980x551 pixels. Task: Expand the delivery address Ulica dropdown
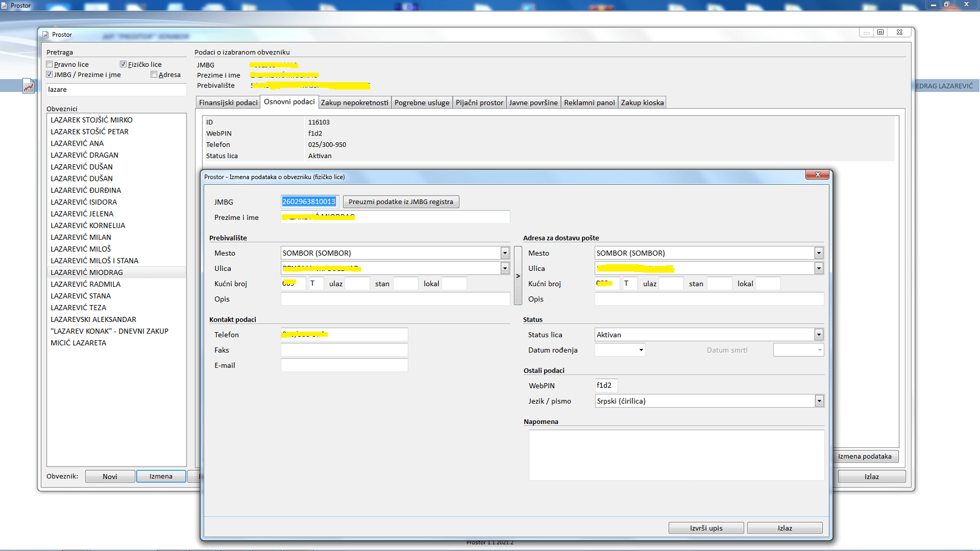[818, 268]
